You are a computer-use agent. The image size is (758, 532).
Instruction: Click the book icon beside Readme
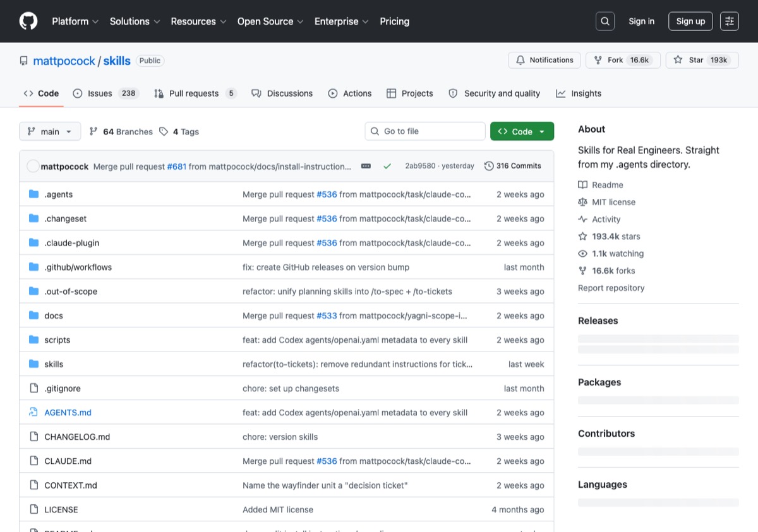(582, 185)
